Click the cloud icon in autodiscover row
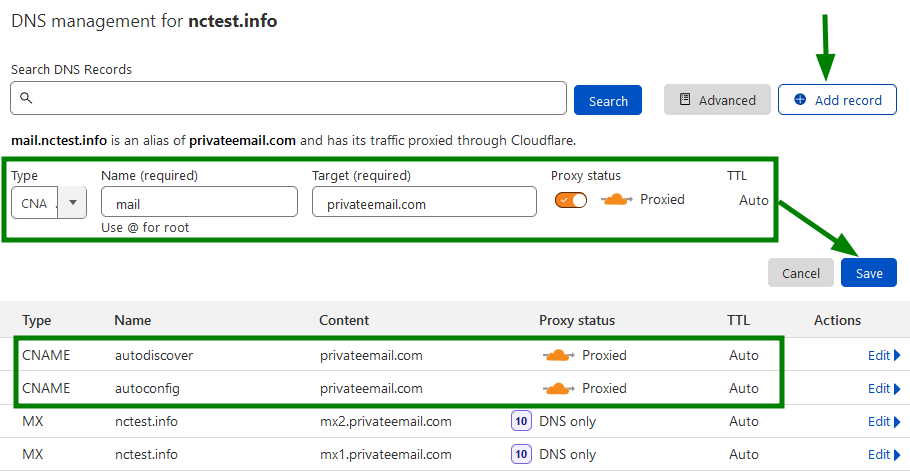 tap(558, 355)
